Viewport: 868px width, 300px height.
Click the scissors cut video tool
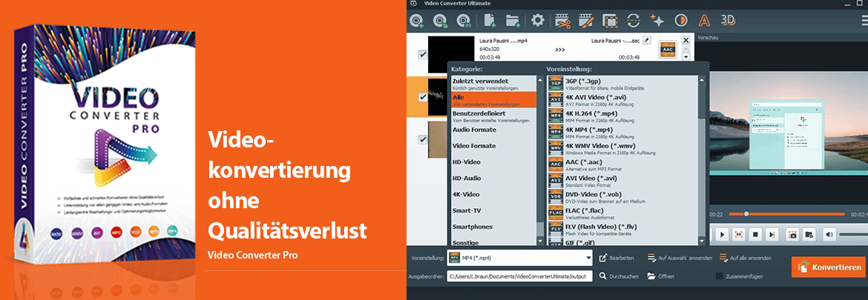point(562,19)
